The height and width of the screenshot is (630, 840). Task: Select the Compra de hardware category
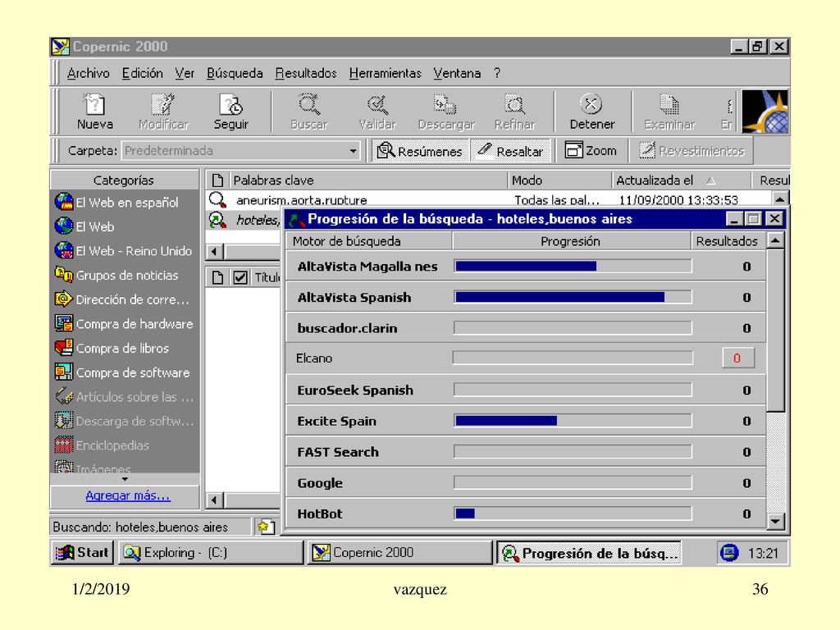coord(125,323)
